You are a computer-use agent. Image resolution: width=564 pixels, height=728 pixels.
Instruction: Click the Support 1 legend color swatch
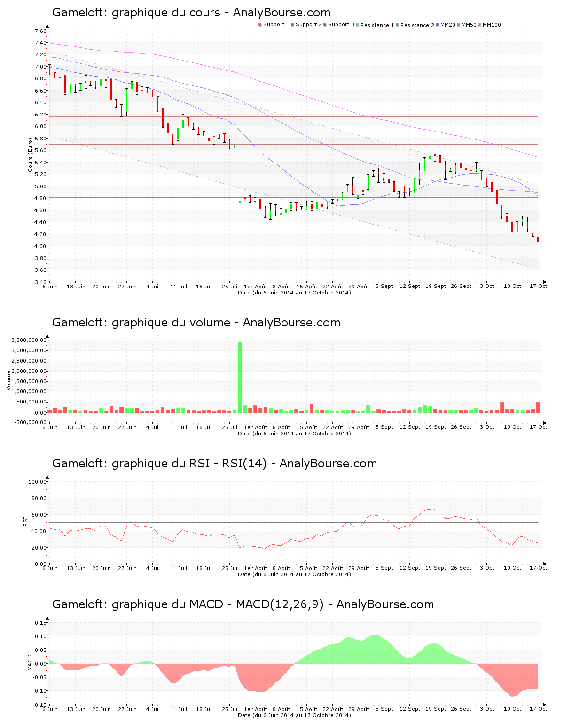(x=260, y=25)
